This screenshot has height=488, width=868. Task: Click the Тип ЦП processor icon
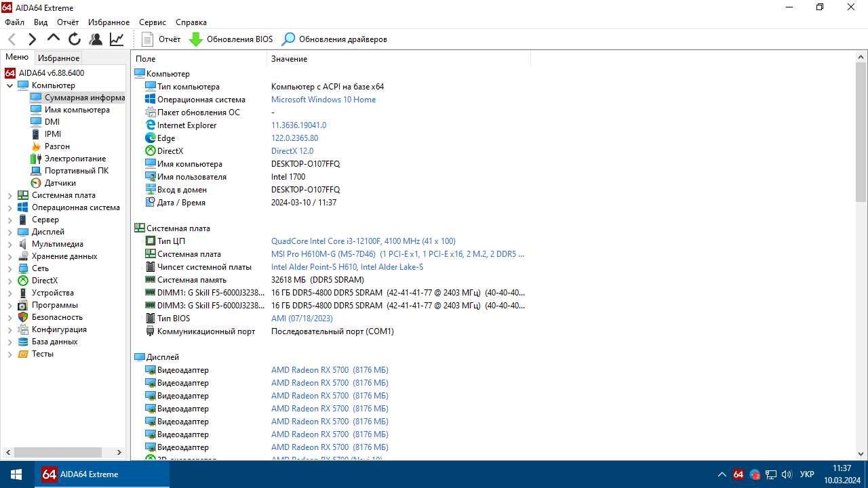(151, 241)
